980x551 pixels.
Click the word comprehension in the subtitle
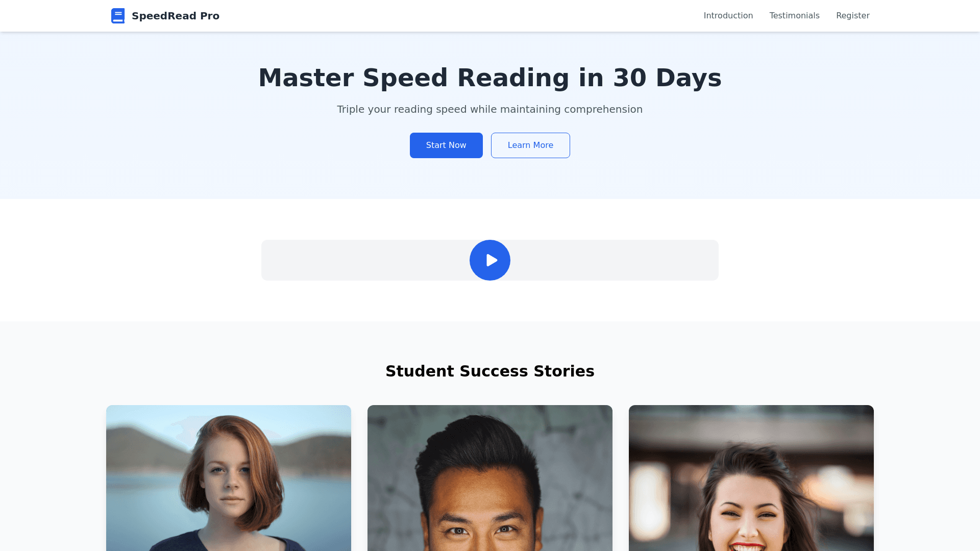click(603, 110)
